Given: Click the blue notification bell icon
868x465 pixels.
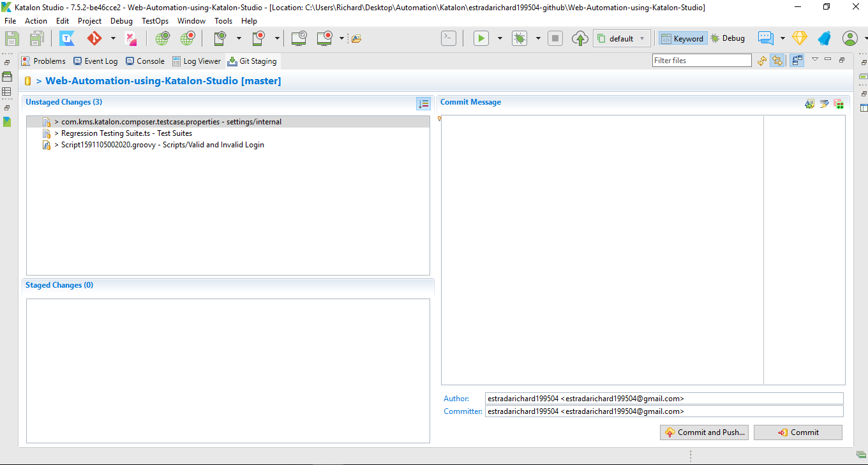Looking at the screenshot, I should click(x=825, y=38).
